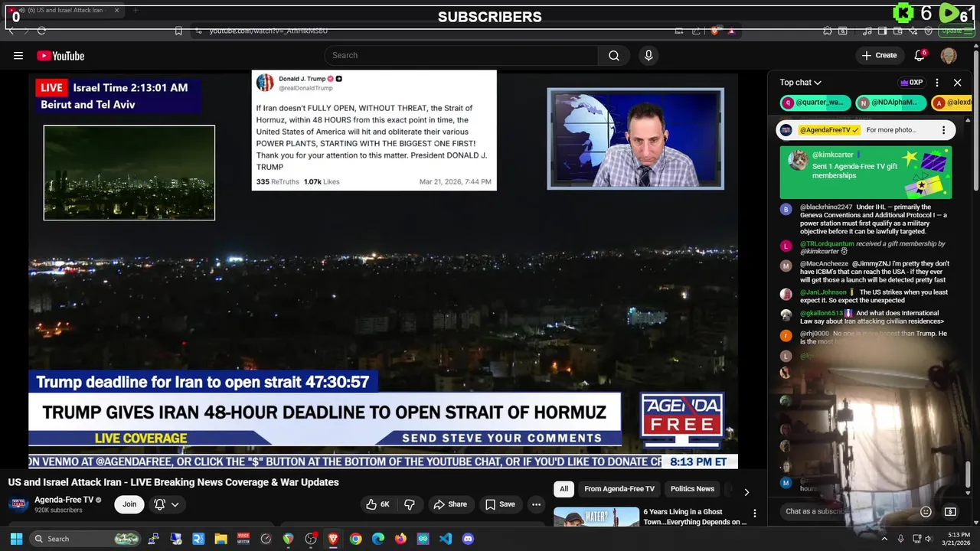Open chat options three-dot menu
This screenshot has height=551, width=980.
coord(937,83)
